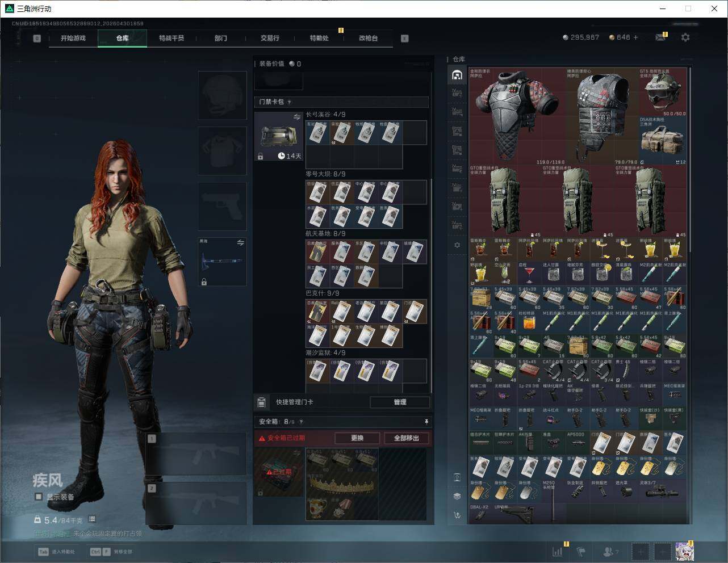This screenshot has height=563, width=728.
Task: Click the 潮汐监狱: 4/9 section label
Action: click(325, 353)
